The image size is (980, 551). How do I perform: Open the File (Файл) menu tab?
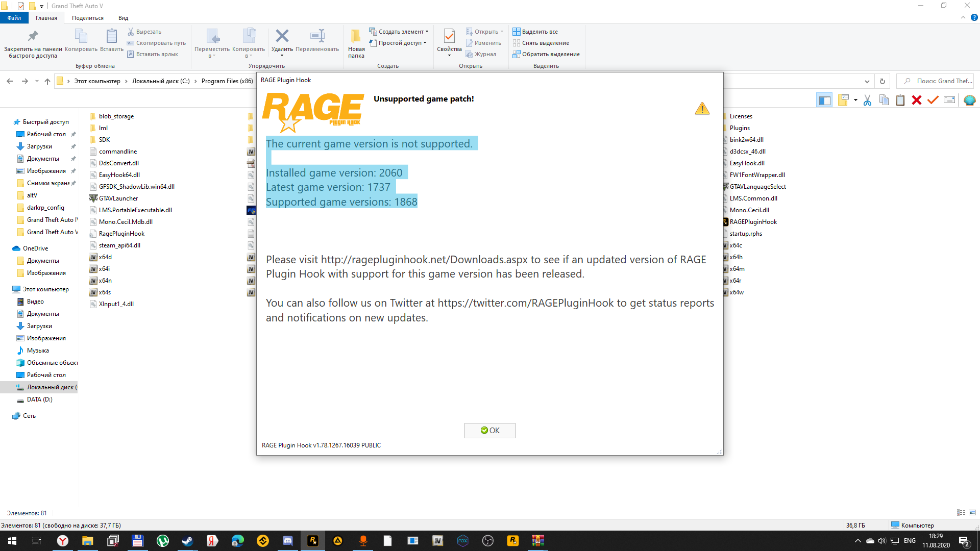pos(14,18)
